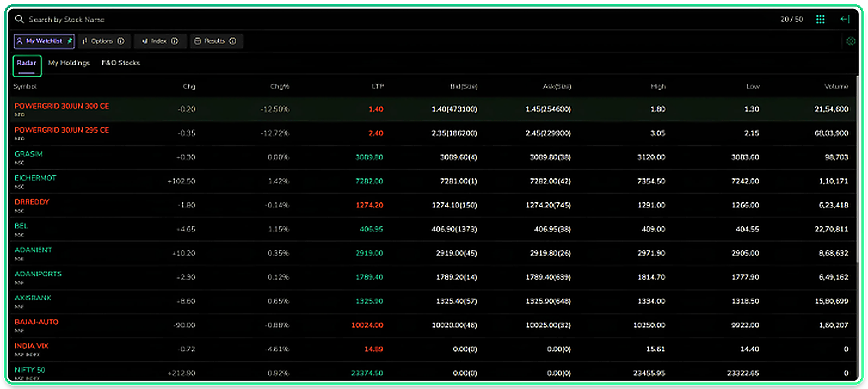868x389 pixels.
Task: Select POWERGRID 30JUN 300 CE row
Action: 433,109
